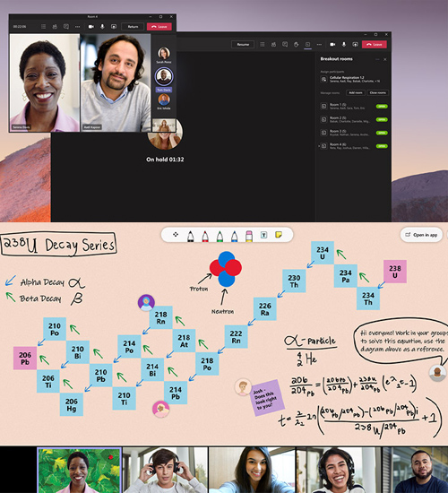The height and width of the screenshot is (493, 448).
Task: Toggle camera in main meeting window
Action: (332, 44)
